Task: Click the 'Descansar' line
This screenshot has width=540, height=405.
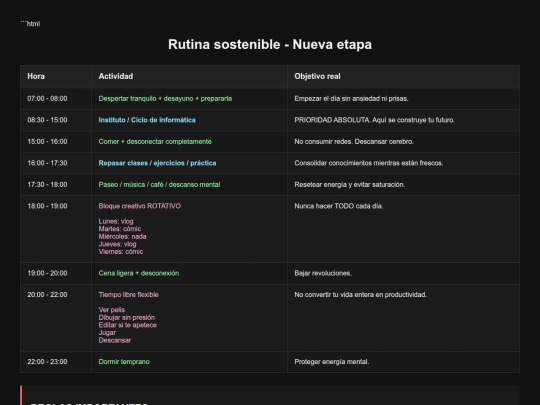Action: click(115, 340)
